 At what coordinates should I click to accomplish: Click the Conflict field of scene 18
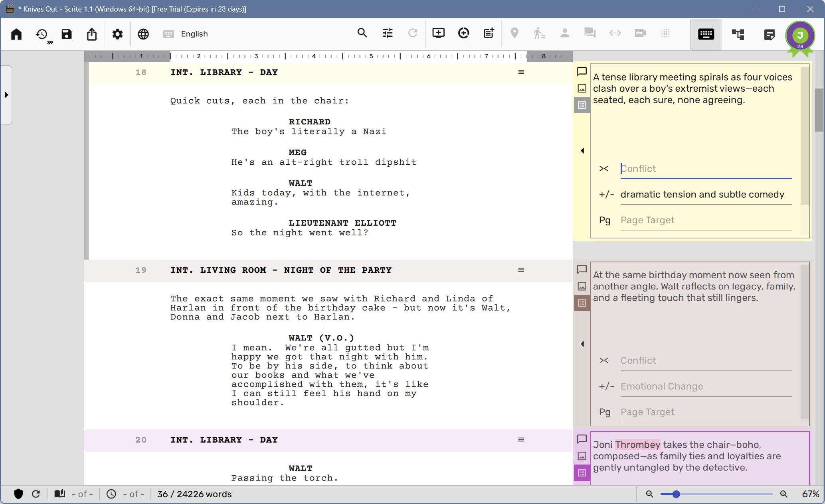tap(706, 169)
